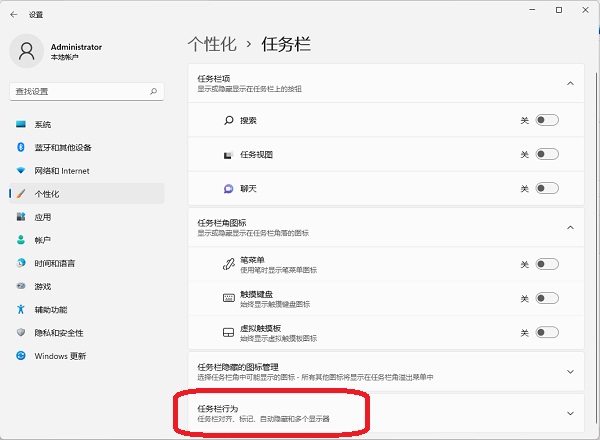Enable the 任务视图 toggle switch
600x440 pixels.
click(x=546, y=154)
